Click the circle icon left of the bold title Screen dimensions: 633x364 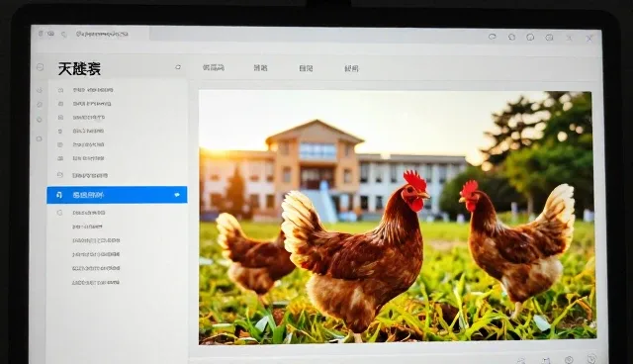[40, 67]
